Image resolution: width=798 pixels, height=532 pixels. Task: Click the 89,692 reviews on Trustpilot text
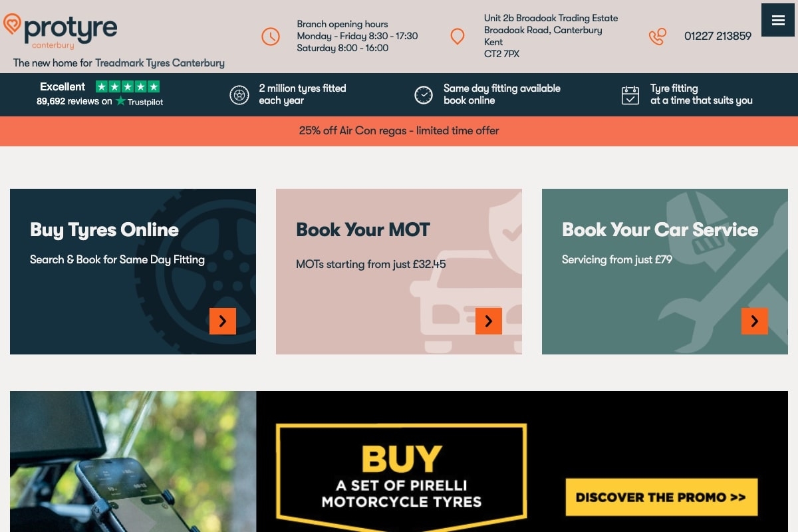point(100,102)
